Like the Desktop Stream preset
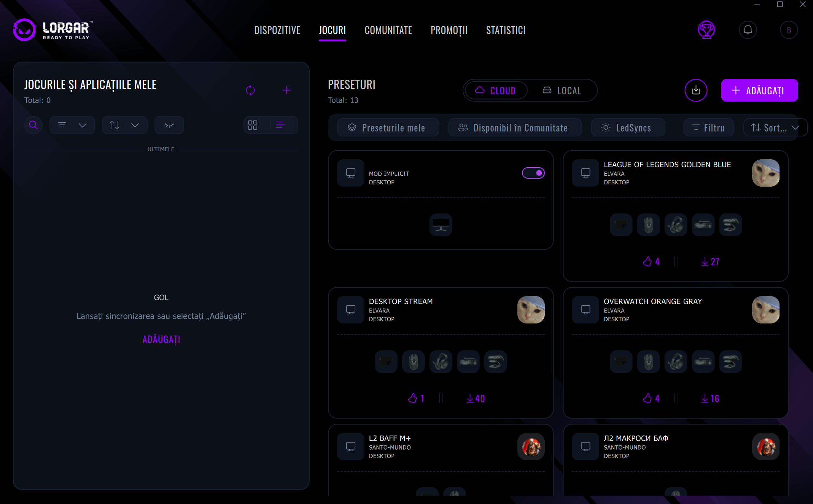The width and height of the screenshot is (813, 504). tap(413, 398)
